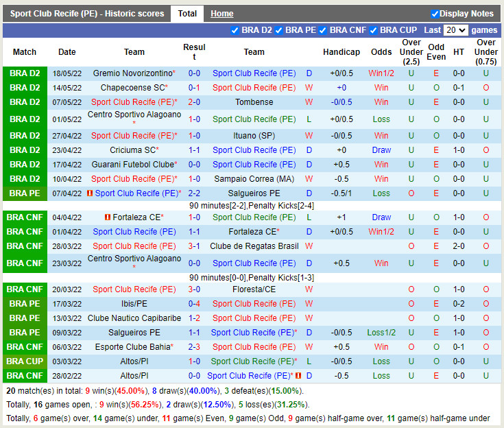Image resolution: width=504 pixels, height=428 pixels.
Task: Click the 3-1 score against Clube de Regatas Brasil
Action: coord(194,246)
